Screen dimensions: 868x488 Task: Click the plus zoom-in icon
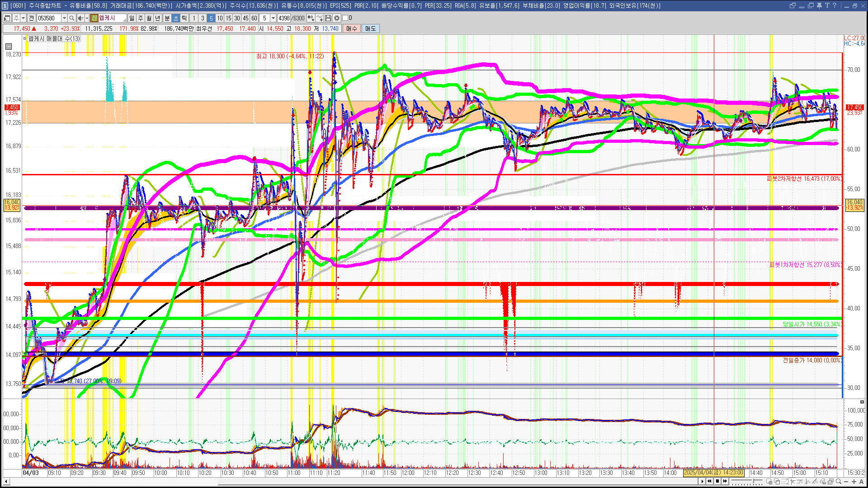click(x=854, y=482)
